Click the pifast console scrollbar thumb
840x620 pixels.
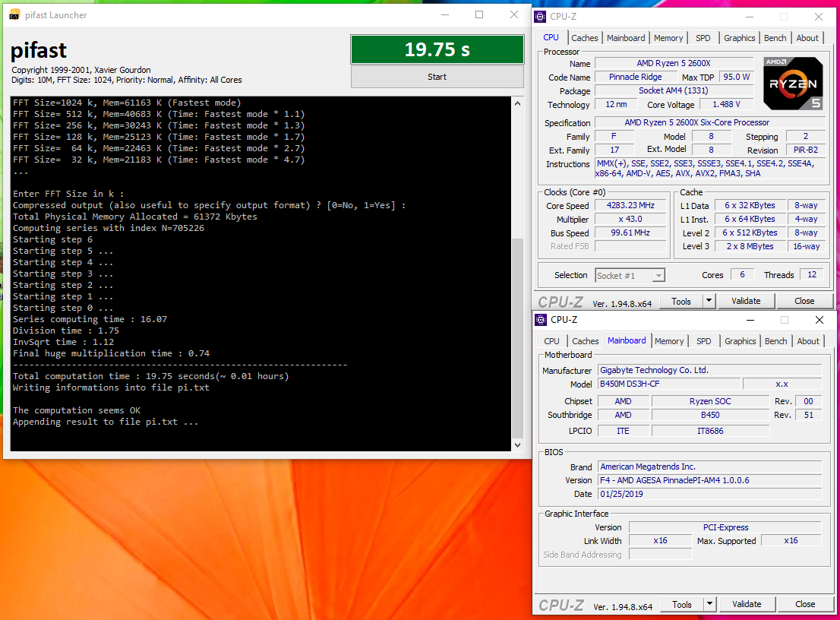(x=517, y=338)
